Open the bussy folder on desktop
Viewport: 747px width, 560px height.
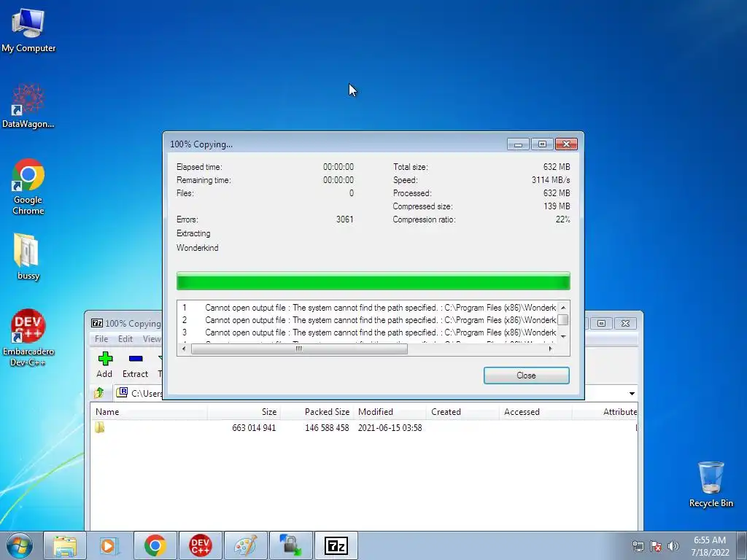[27, 256]
